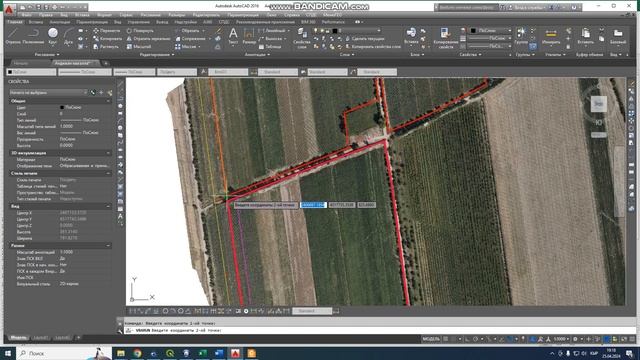Open the Вставка ribbon tab

36,22
